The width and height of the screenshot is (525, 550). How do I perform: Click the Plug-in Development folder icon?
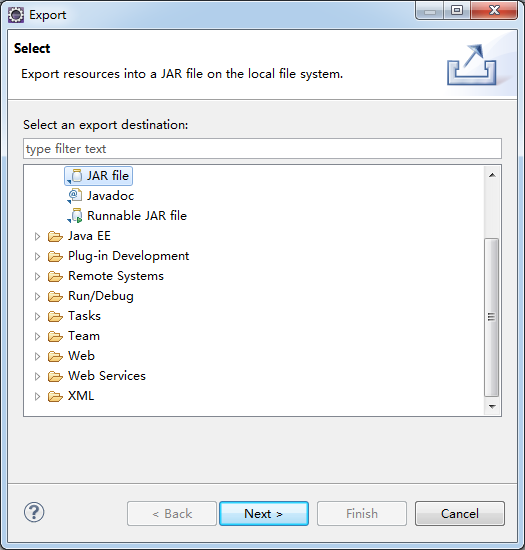tap(55, 256)
